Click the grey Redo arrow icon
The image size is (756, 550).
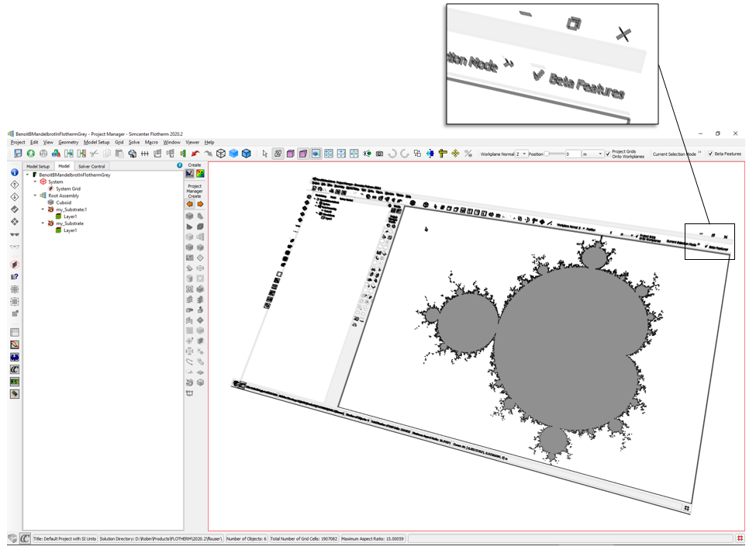(x=209, y=154)
